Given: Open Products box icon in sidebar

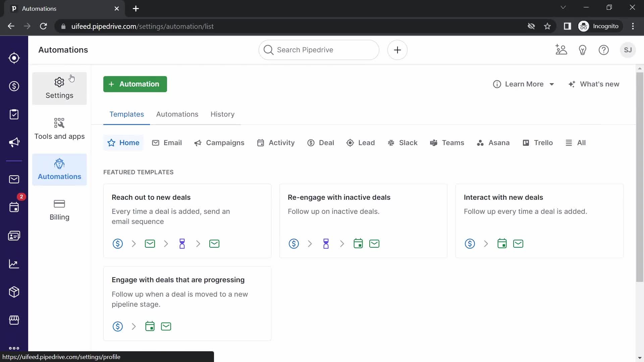Looking at the screenshot, I should click(14, 292).
